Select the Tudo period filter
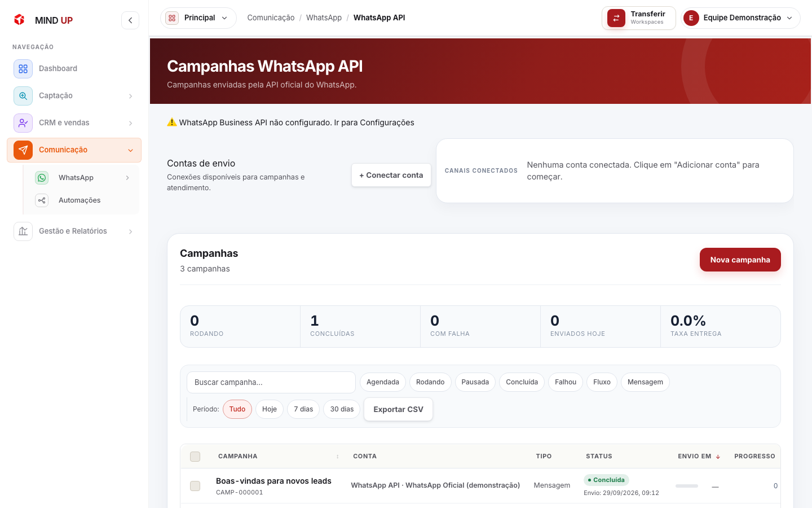Screen dimensions: 812x508 click(237, 409)
